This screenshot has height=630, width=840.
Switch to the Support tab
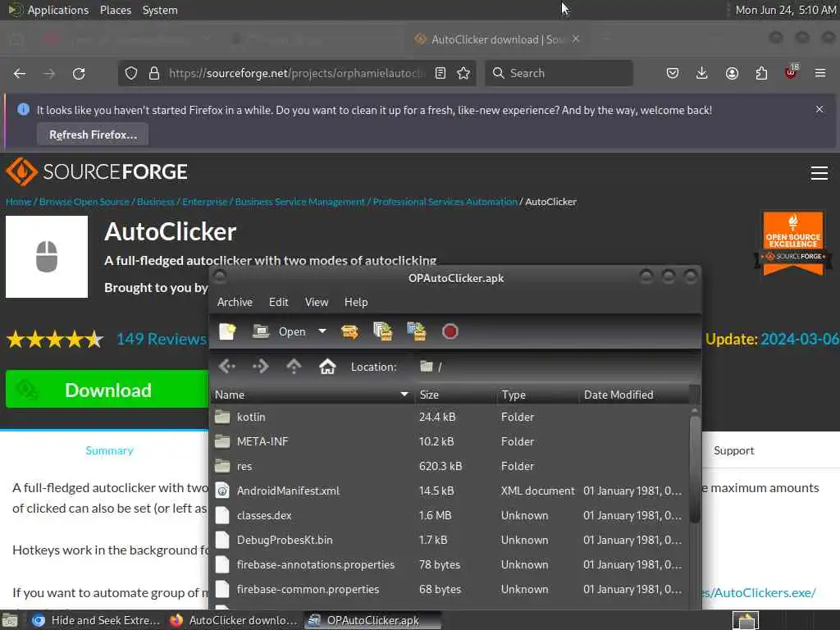(734, 450)
